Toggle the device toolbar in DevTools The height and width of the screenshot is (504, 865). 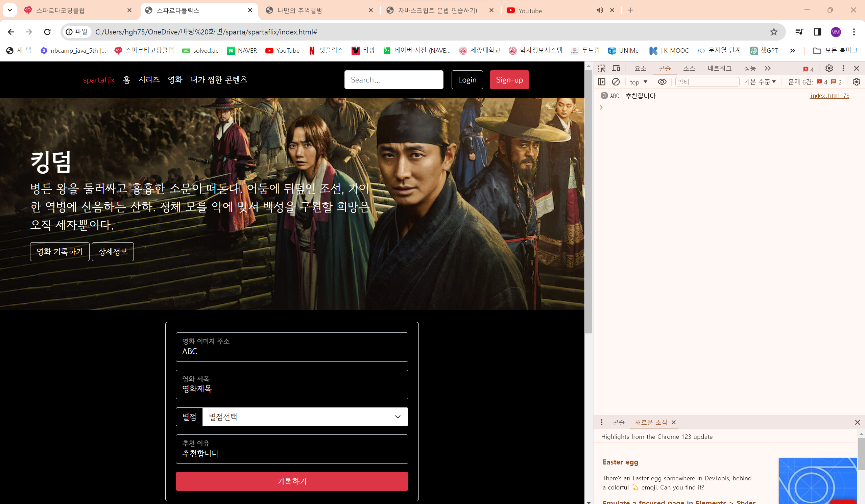(616, 68)
